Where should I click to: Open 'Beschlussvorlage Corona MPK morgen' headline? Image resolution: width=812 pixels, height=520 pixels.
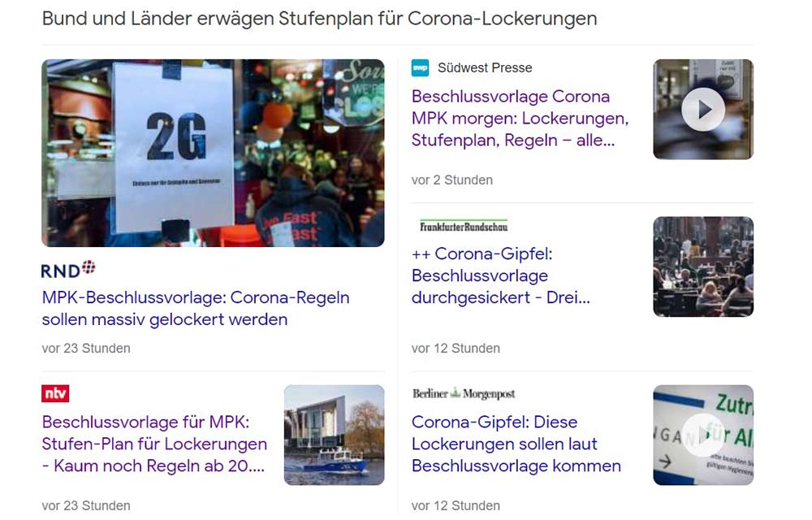[520, 118]
